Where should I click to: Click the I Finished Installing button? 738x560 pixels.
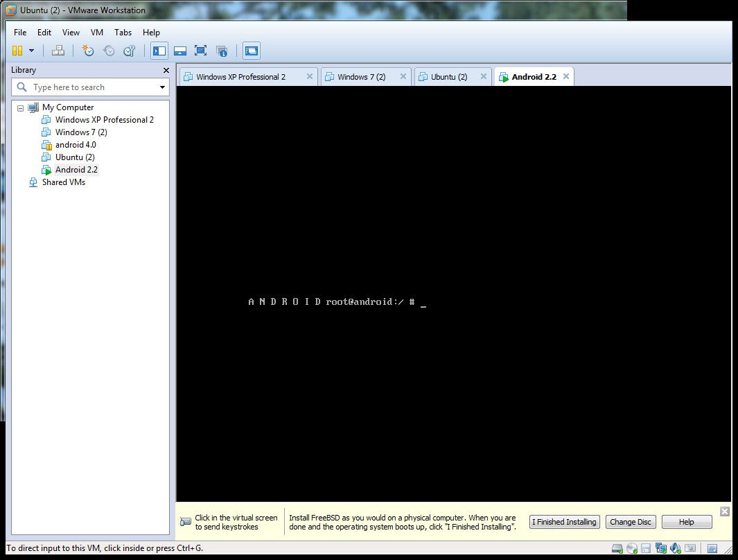pyautogui.click(x=564, y=522)
